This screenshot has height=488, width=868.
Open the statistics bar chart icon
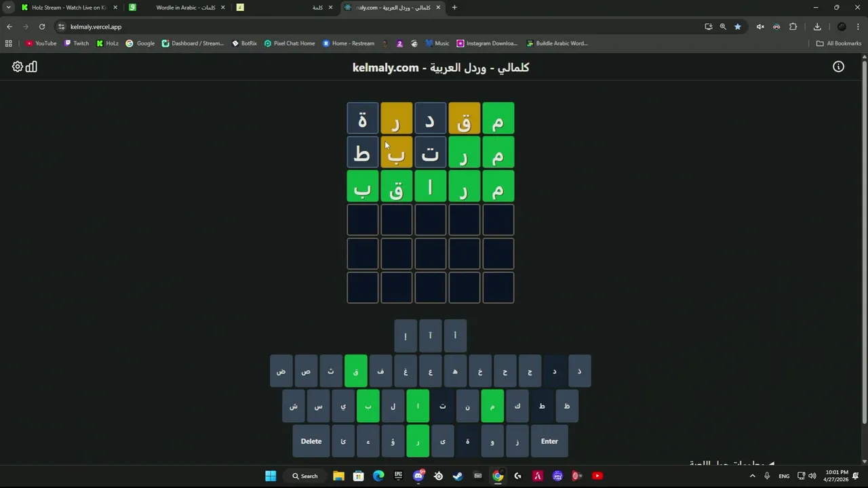tap(31, 66)
